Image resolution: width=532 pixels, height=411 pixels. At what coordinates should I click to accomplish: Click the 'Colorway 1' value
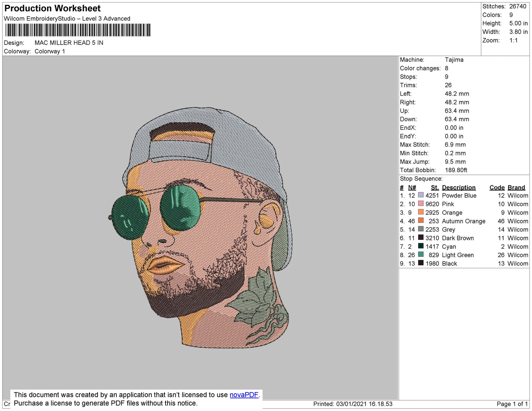(50, 51)
